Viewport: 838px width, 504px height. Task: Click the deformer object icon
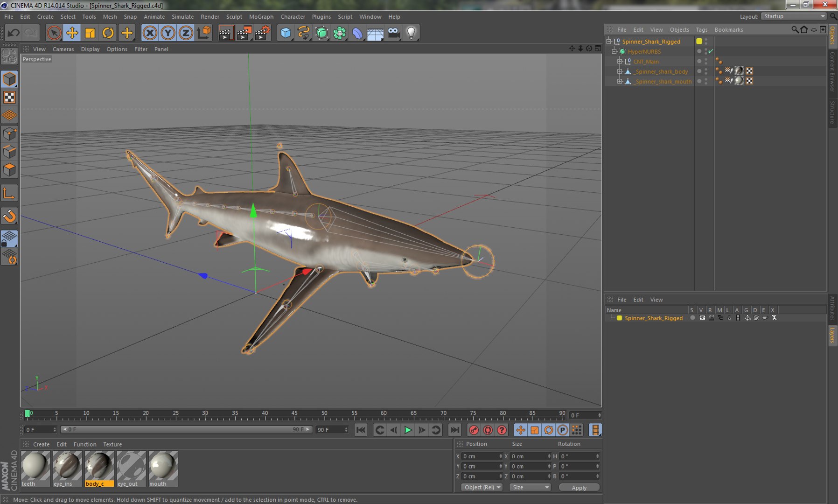click(357, 33)
